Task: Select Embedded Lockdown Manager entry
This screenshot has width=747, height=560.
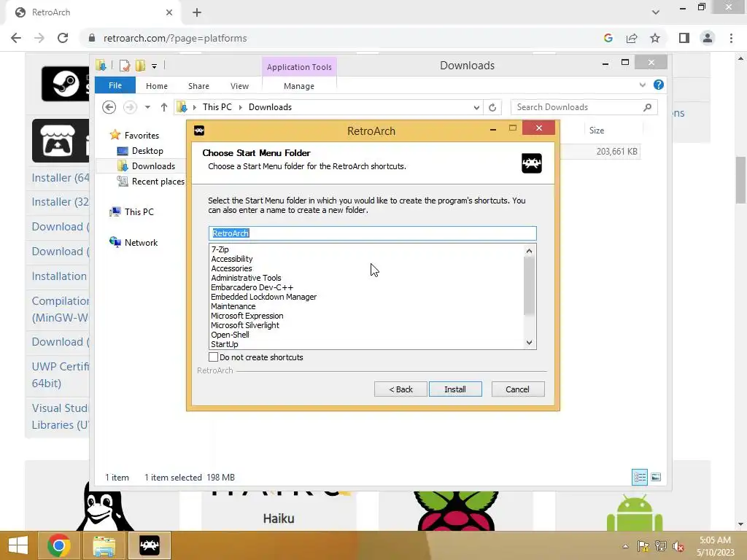Action: click(264, 297)
